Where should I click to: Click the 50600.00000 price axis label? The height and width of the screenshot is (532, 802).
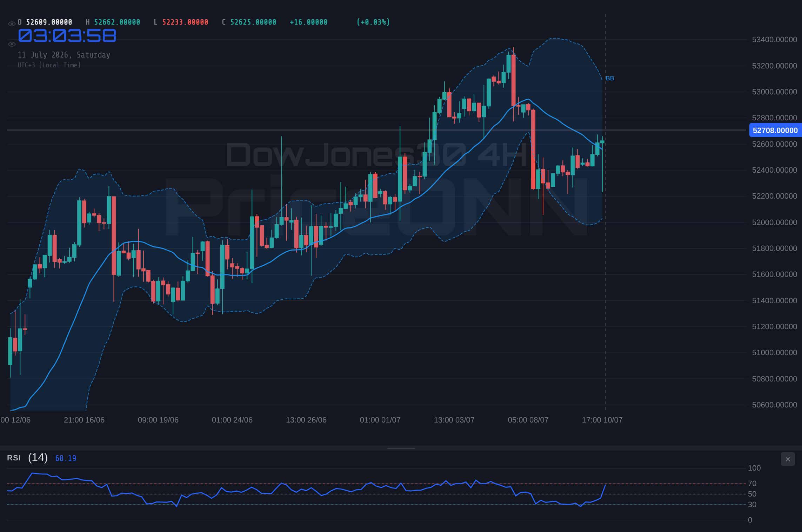click(774, 405)
